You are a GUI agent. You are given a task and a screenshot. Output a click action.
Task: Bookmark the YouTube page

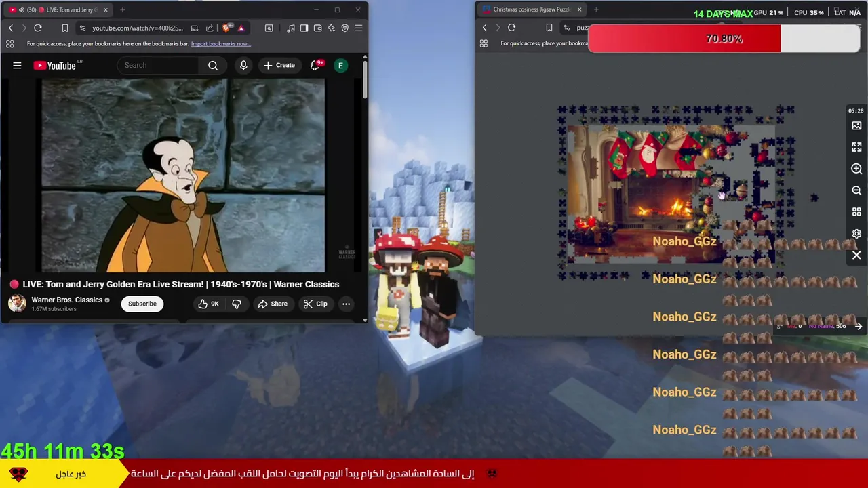coord(64,28)
